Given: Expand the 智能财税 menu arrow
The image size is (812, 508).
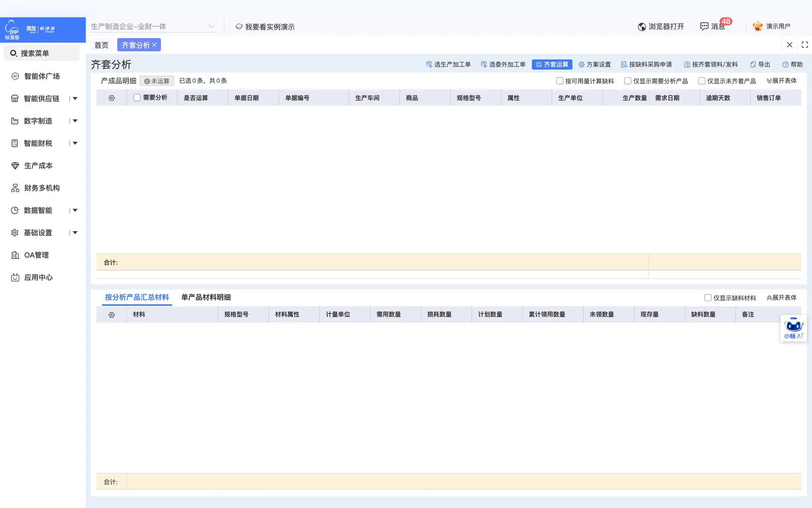Looking at the screenshot, I should [x=75, y=143].
